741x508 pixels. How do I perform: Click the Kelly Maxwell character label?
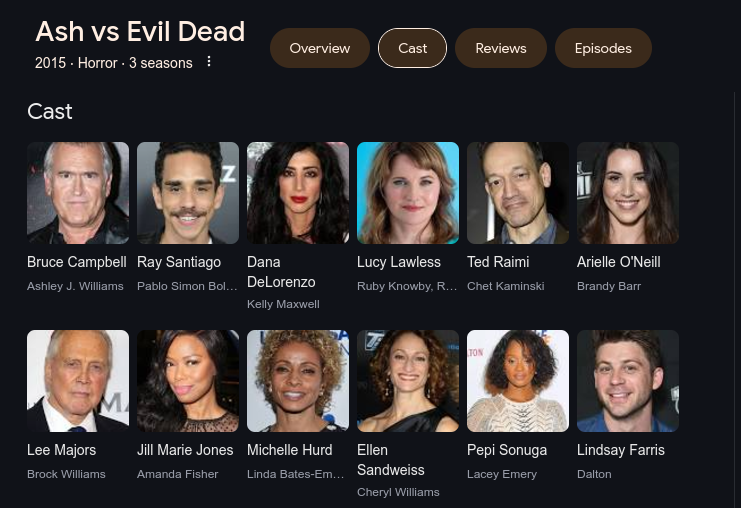(x=283, y=304)
